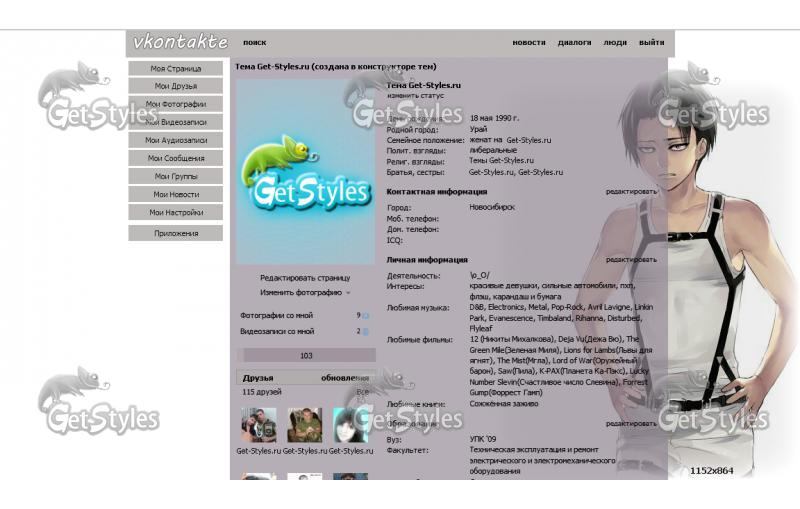The height and width of the screenshot is (509, 800).
Task: Open Мои Настройки in the sidebar
Action: pyautogui.click(x=175, y=212)
